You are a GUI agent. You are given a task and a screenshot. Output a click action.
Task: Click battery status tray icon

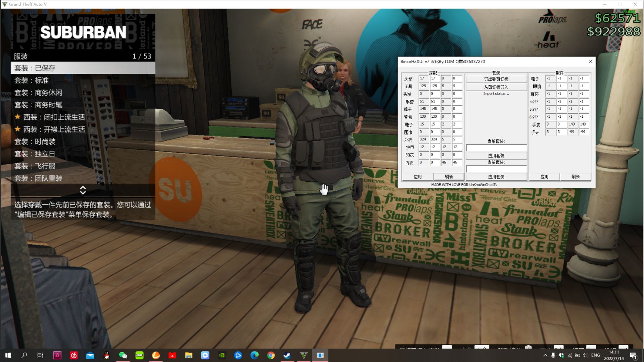[577, 355]
